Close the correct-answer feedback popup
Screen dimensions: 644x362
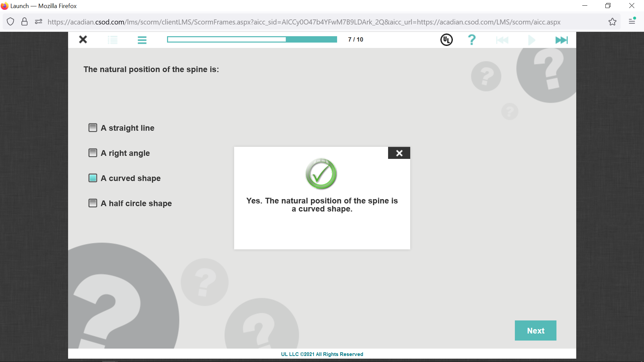pos(399,153)
